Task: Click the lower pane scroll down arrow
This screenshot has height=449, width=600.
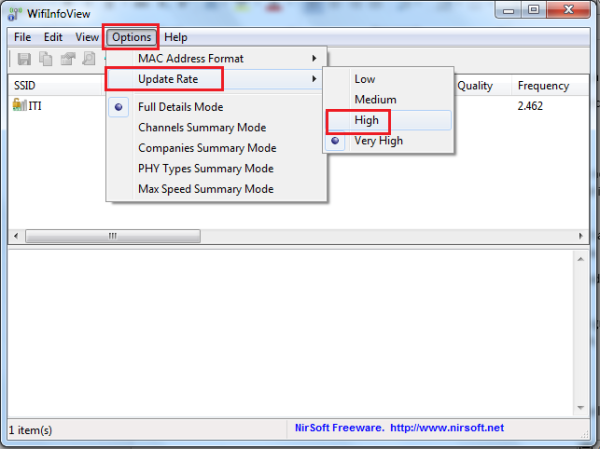Action: (580, 408)
